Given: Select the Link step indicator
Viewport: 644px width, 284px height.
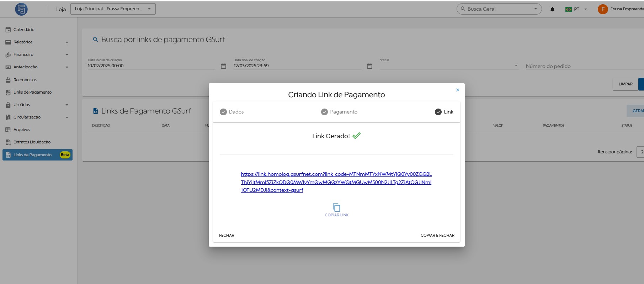Looking at the screenshot, I should point(444,112).
